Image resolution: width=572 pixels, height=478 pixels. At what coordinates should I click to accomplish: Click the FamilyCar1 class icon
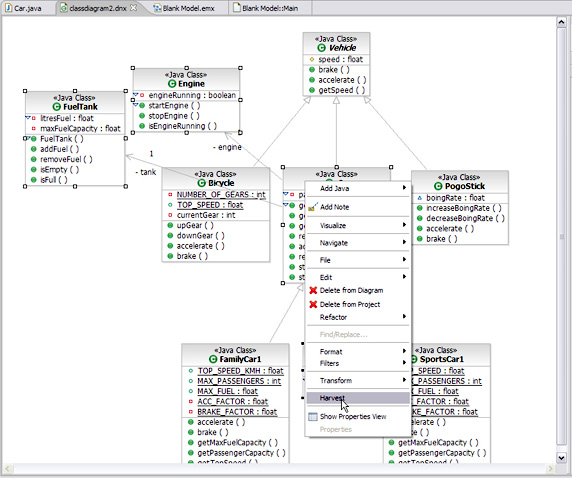213,359
